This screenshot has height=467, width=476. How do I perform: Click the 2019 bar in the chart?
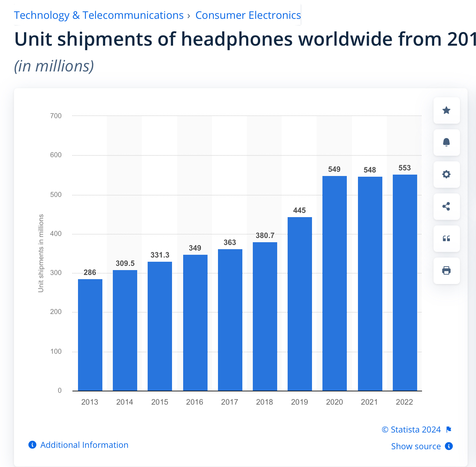[x=300, y=304]
